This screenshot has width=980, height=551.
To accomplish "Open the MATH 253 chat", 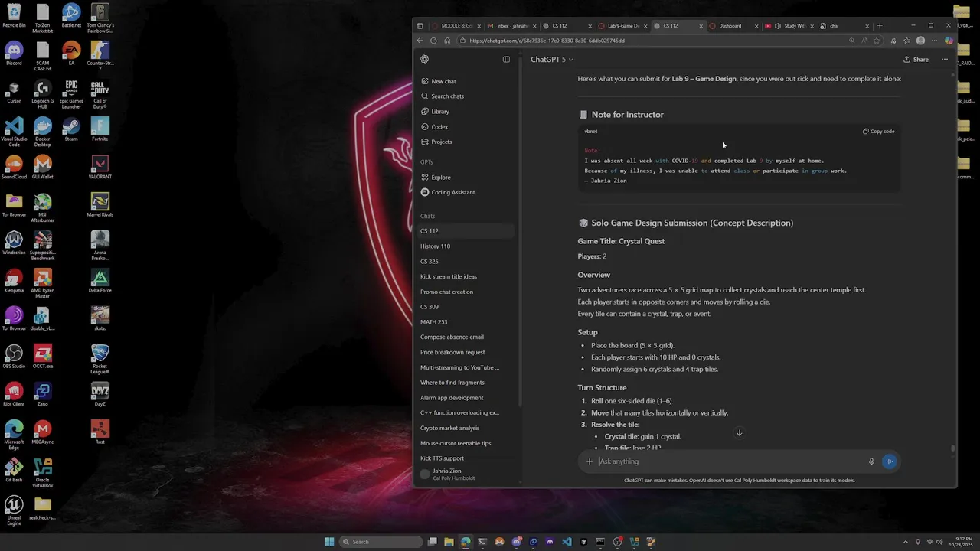I will coord(433,322).
